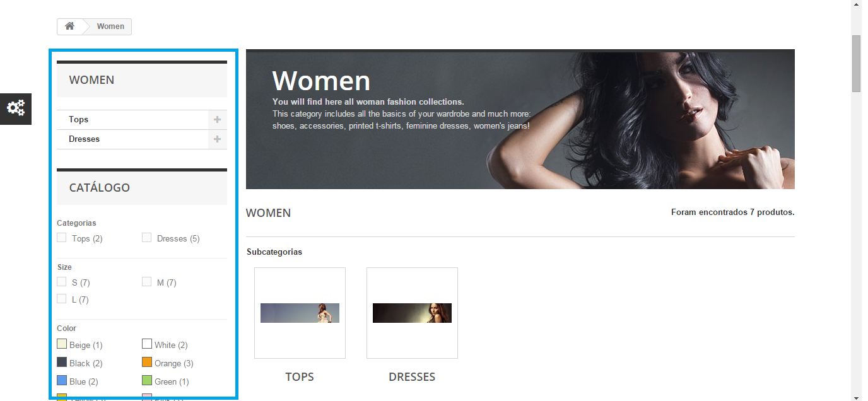Image resolution: width=868 pixels, height=401 pixels.
Task: Click the 'Foram encontrados 7 produtos.' text
Action: (x=733, y=212)
